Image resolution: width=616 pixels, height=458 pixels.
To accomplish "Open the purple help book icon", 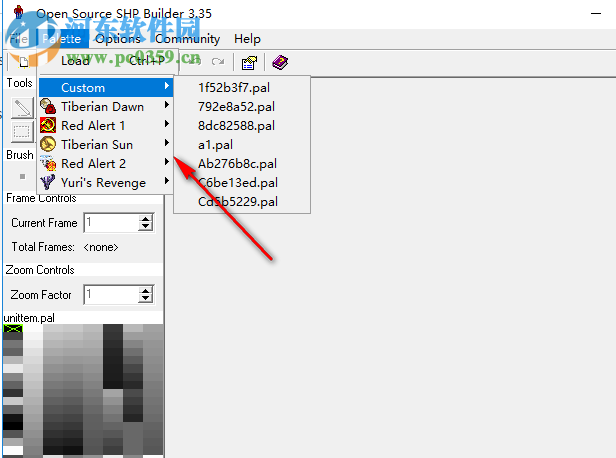I will (x=280, y=62).
